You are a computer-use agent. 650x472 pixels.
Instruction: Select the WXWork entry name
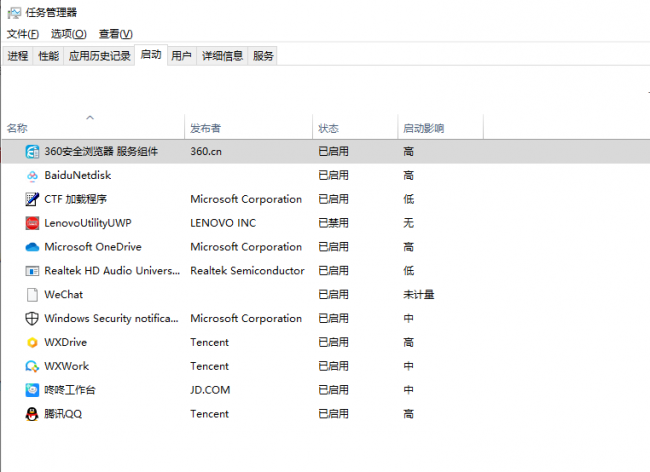(x=67, y=366)
